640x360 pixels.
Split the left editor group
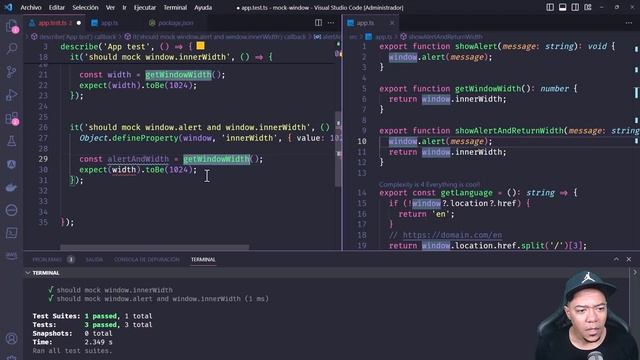click(x=318, y=23)
